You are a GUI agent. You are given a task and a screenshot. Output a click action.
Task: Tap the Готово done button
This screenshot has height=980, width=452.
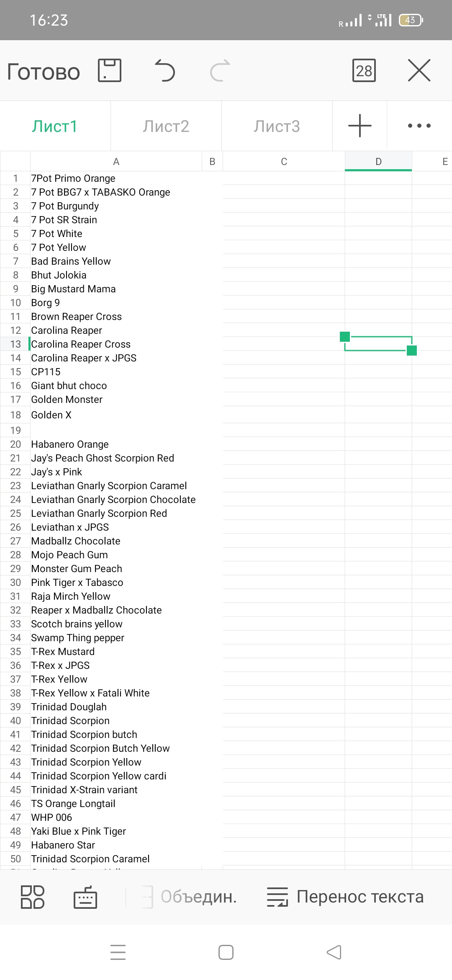[x=44, y=72]
